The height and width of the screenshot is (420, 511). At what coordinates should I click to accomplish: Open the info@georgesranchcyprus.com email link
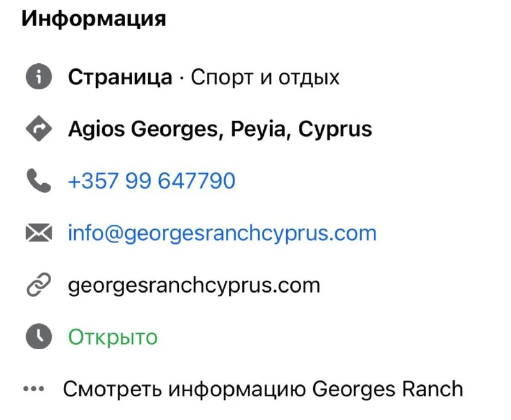tap(222, 234)
